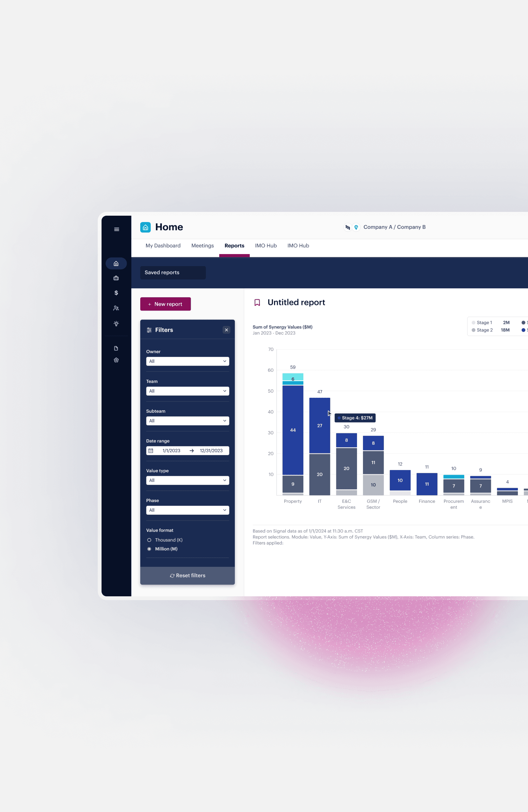Bookmark the Untitled report
This screenshot has width=528, height=812.
257,303
